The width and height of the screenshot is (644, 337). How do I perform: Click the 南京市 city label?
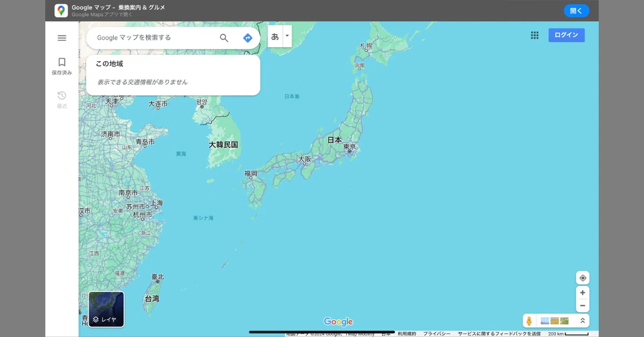(129, 193)
